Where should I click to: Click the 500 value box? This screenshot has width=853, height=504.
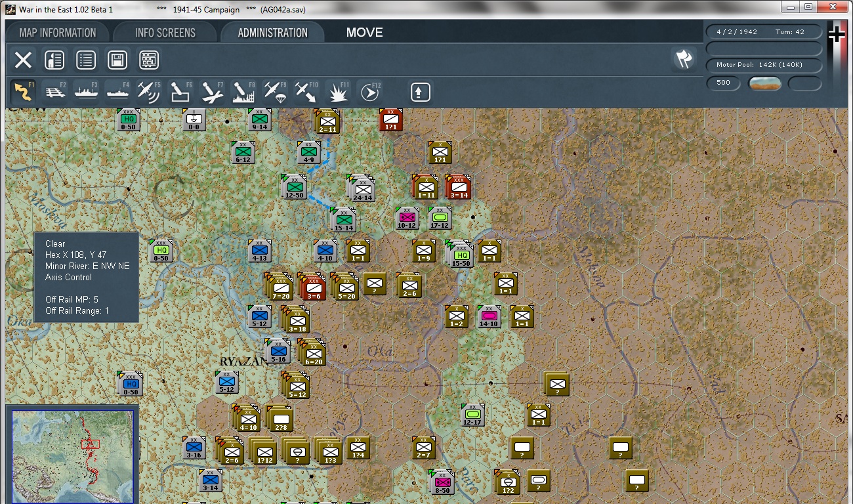pos(724,83)
